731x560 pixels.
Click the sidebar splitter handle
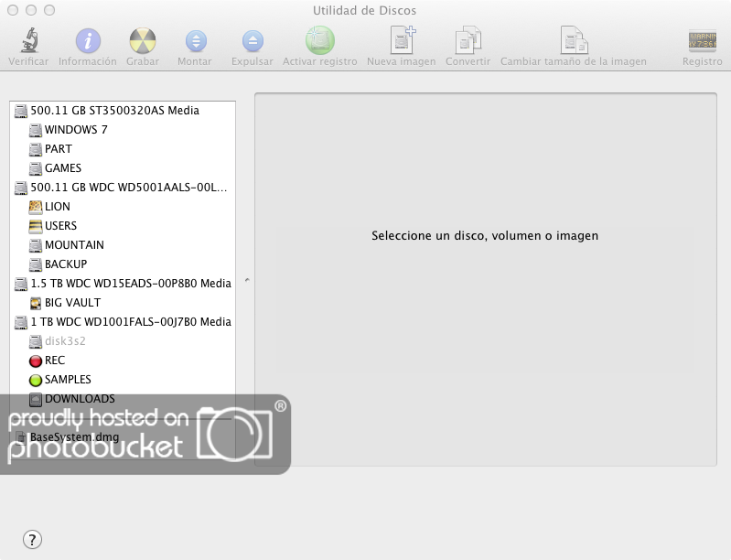click(x=247, y=280)
